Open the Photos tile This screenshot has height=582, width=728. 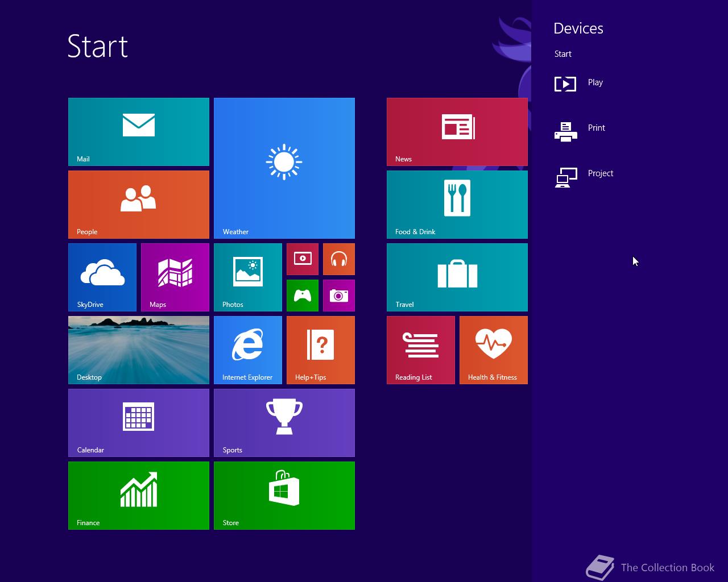pyautogui.click(x=248, y=277)
